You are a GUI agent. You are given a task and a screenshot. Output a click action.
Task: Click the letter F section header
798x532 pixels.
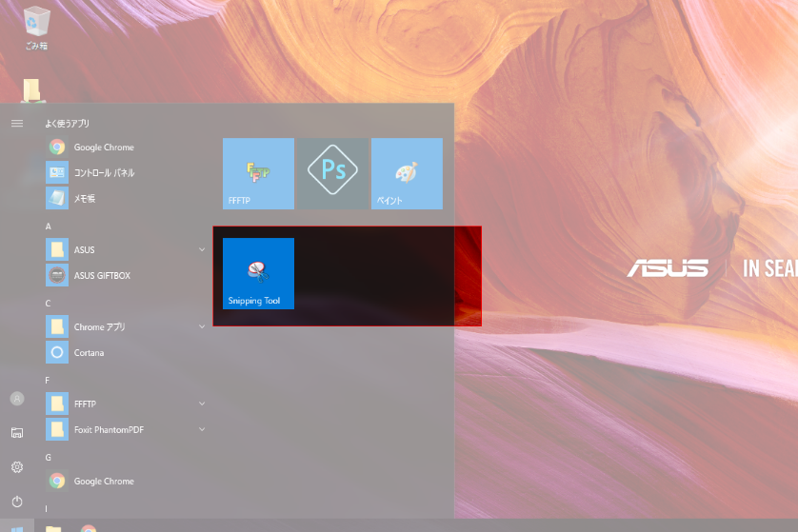pyautogui.click(x=48, y=381)
